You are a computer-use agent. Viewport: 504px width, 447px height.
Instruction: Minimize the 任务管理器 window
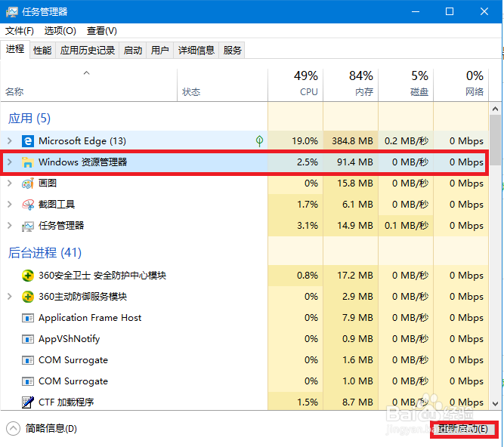[x=416, y=12]
